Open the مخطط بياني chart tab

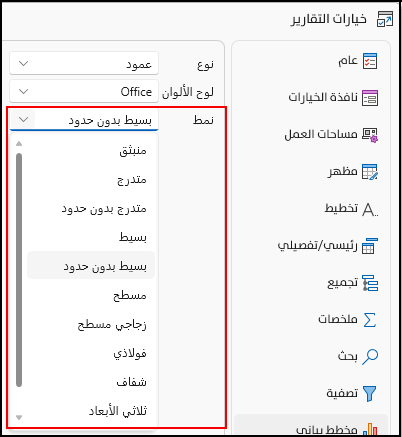311,427
